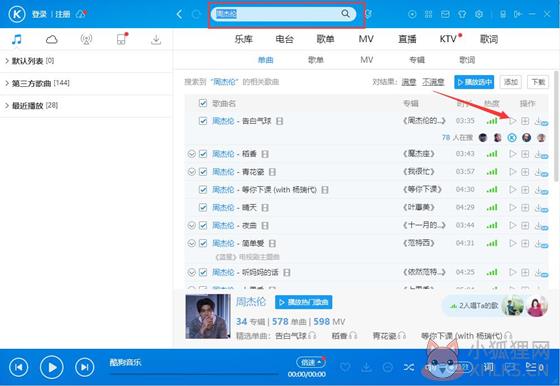This screenshot has width=560, height=386.
Task: Favorite current song with heart icon
Action: [x=345, y=367]
